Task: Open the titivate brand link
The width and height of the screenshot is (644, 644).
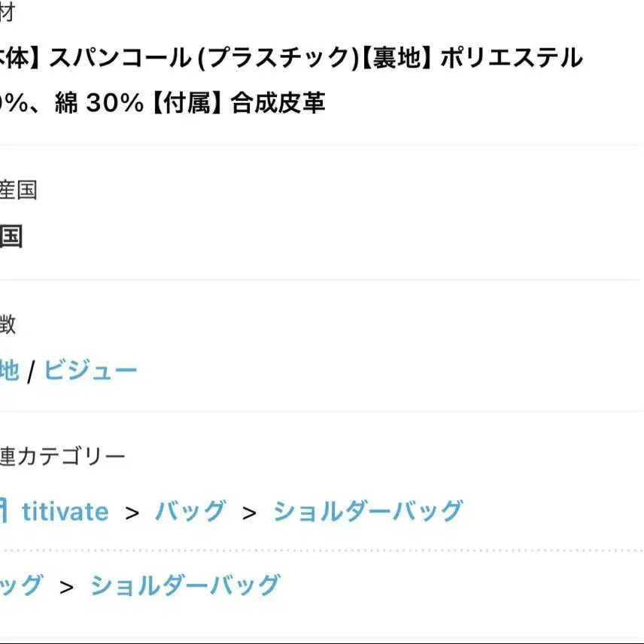Action: point(65,512)
